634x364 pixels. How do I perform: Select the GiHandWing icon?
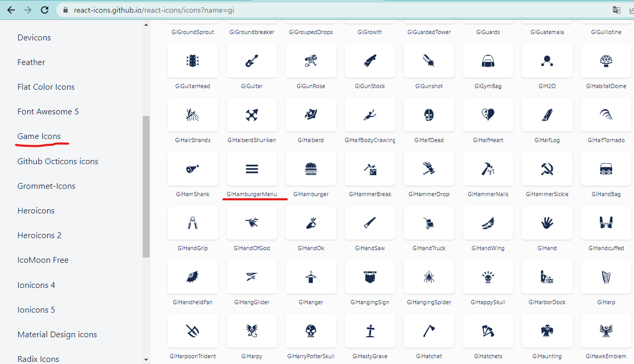488,223
